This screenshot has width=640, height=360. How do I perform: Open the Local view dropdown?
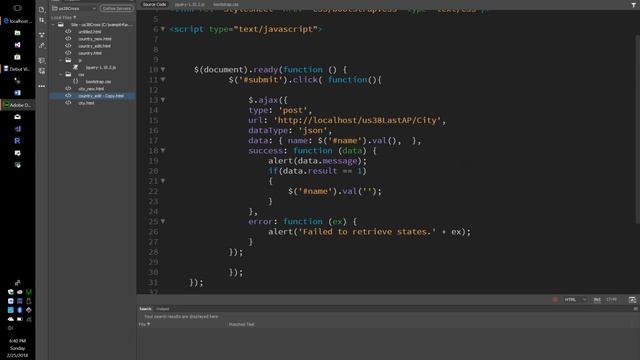(64, 18)
